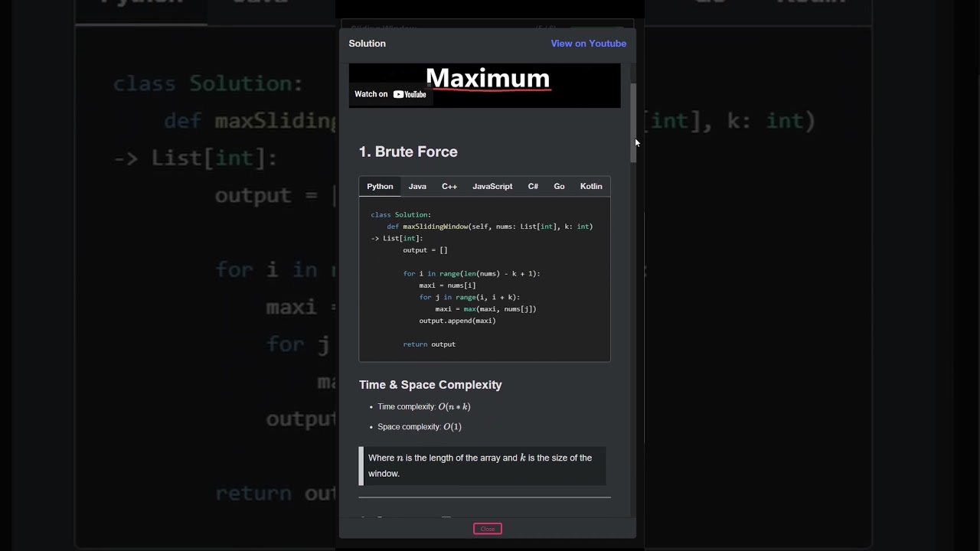
Task: Click the "Watch on YouTube" badge
Action: point(390,94)
